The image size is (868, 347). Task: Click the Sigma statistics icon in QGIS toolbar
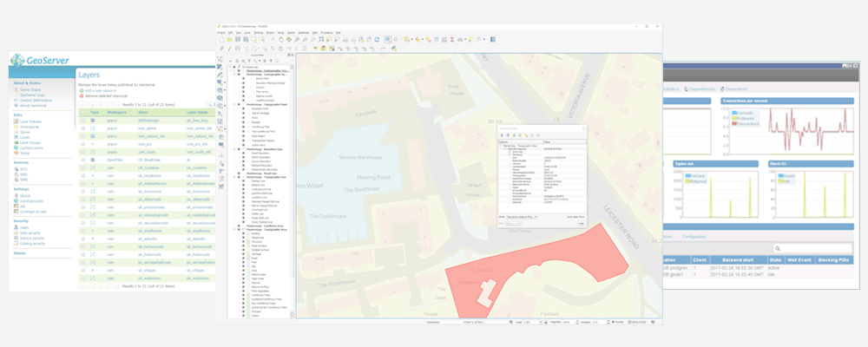click(x=451, y=39)
